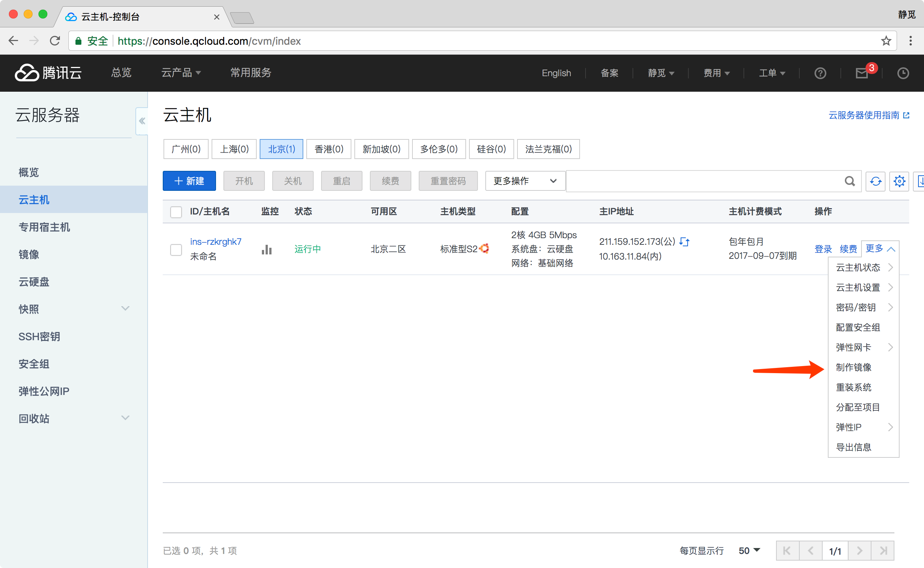Choose 制作镜像 from the menu
The height and width of the screenshot is (568, 924).
click(x=853, y=368)
